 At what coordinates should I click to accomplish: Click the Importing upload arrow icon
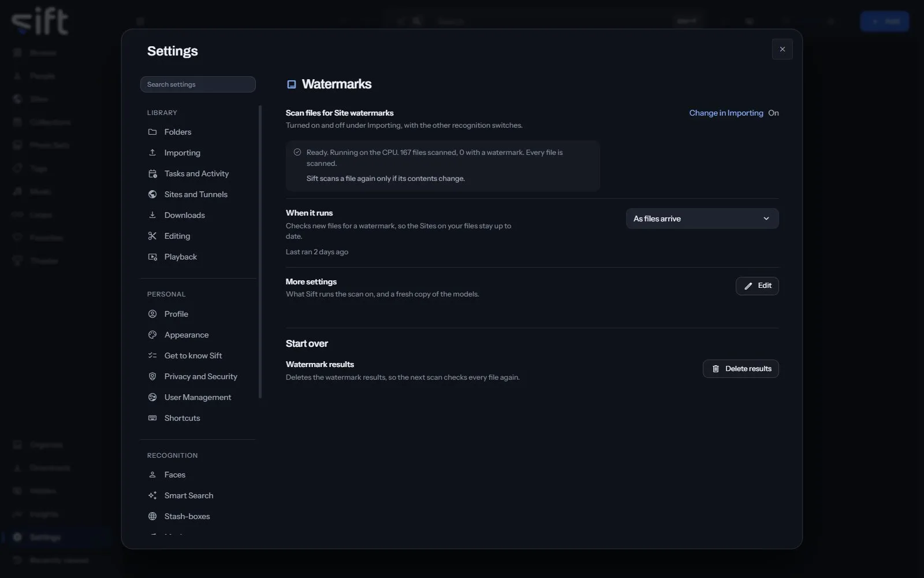click(x=152, y=153)
